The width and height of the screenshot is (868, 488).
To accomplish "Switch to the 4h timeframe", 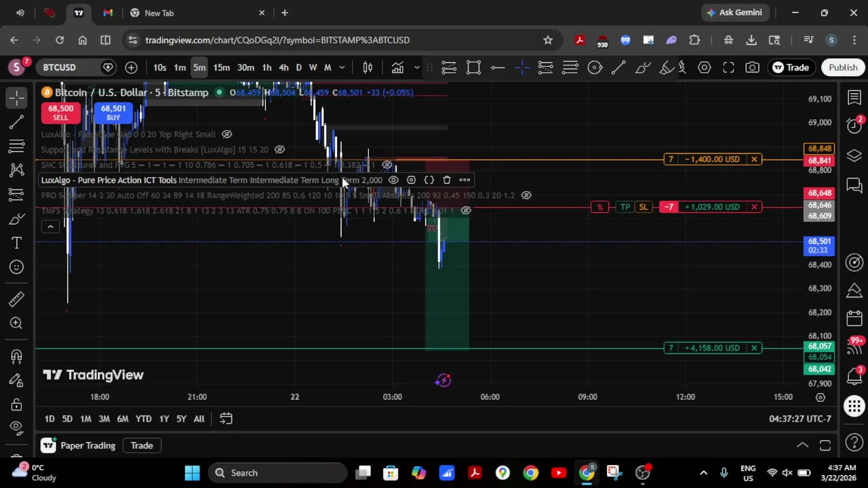I will click(x=283, y=67).
